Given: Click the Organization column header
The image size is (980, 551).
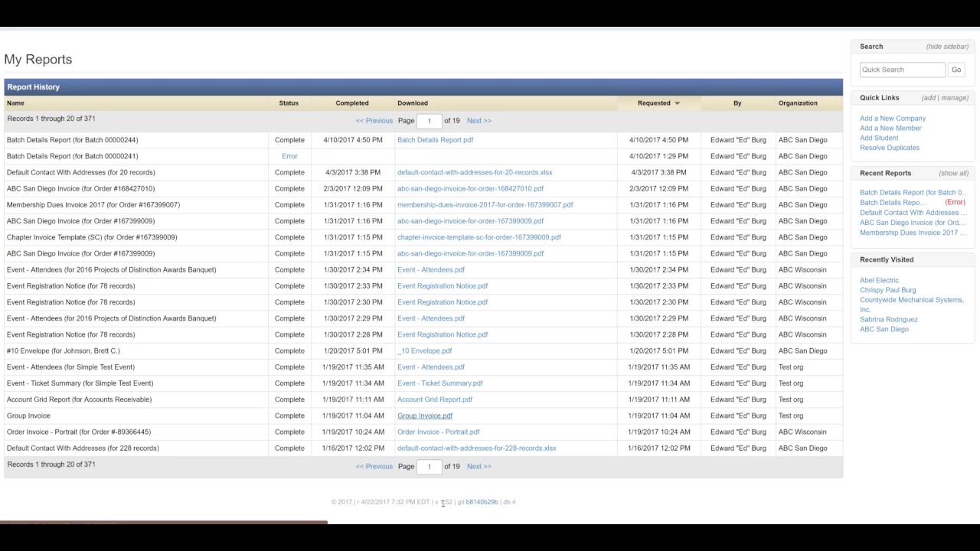Looking at the screenshot, I should click(798, 103).
